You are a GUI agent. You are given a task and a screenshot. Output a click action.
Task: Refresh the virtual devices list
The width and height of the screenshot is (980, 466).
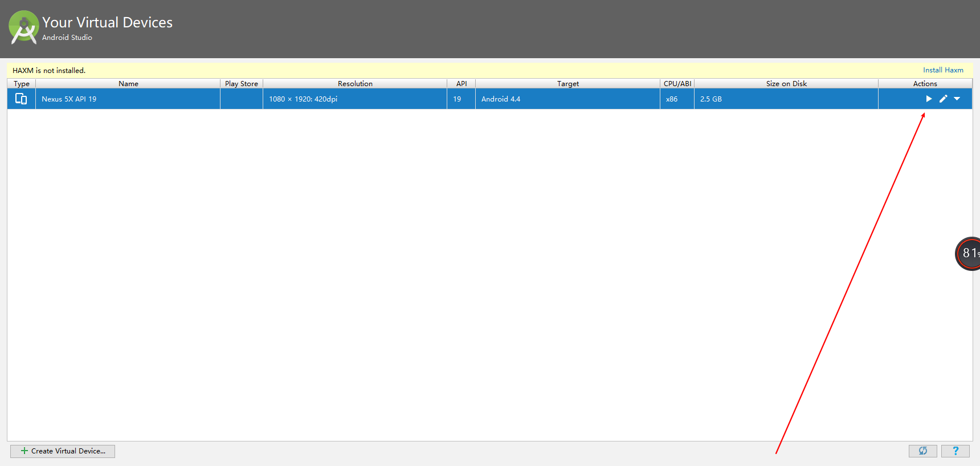[x=923, y=451]
